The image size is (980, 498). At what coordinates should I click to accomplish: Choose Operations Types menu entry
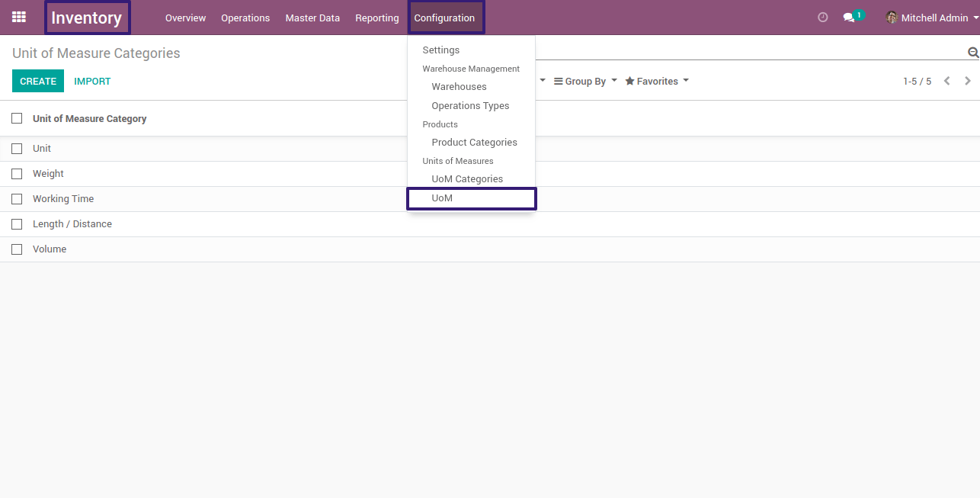471,106
